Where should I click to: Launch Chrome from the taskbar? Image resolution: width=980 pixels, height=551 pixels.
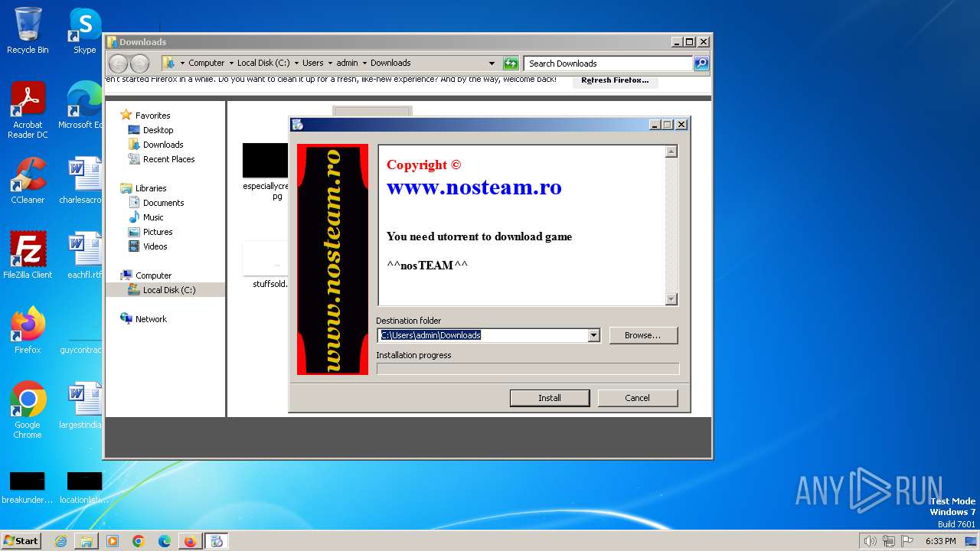[x=139, y=541]
